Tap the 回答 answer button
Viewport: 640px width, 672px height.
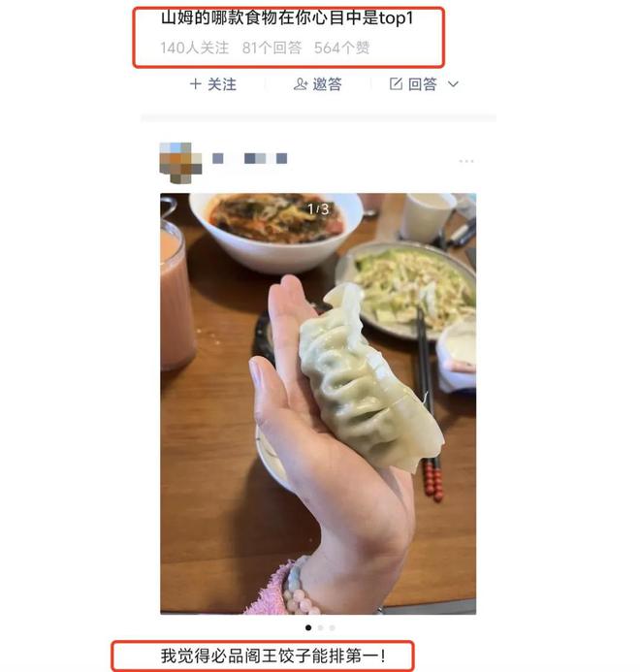click(413, 84)
